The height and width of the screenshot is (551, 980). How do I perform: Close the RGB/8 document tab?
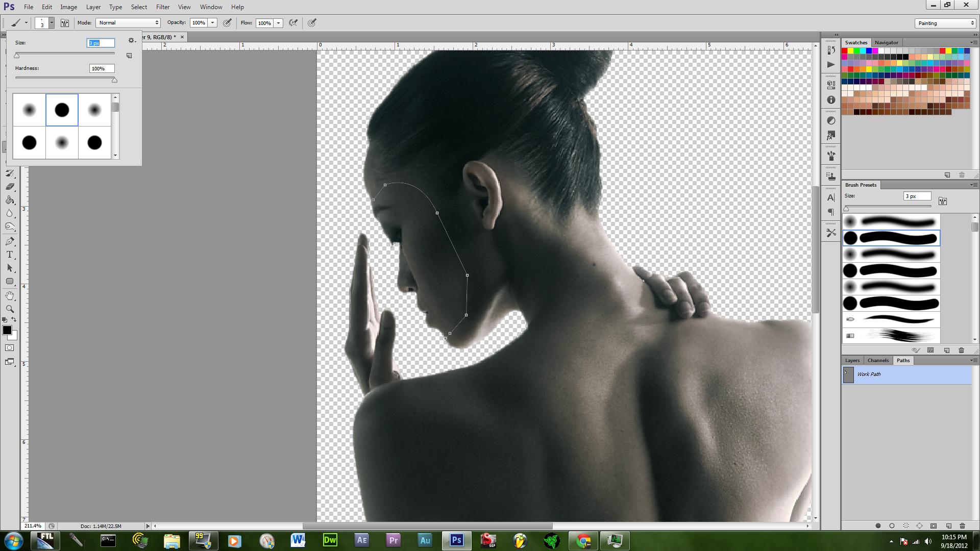click(x=182, y=37)
